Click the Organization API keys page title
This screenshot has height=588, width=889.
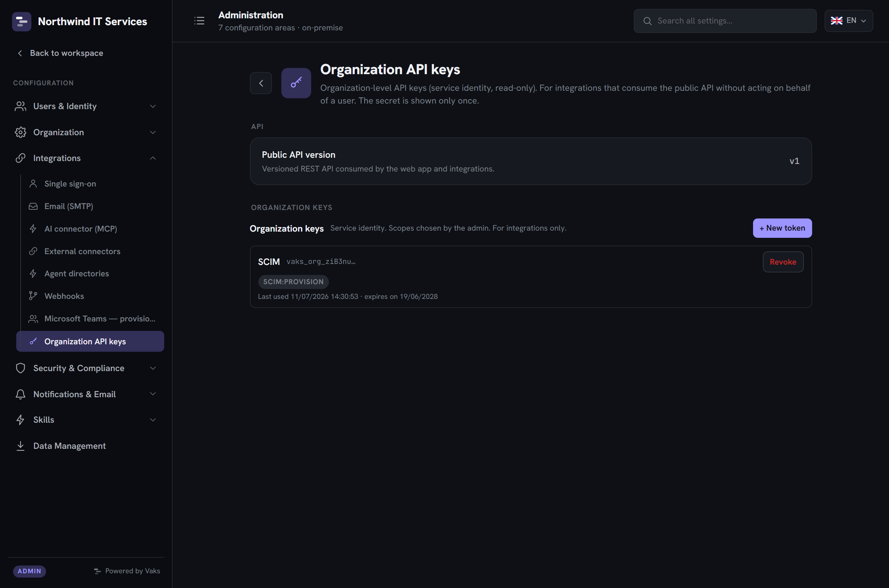pyautogui.click(x=390, y=70)
